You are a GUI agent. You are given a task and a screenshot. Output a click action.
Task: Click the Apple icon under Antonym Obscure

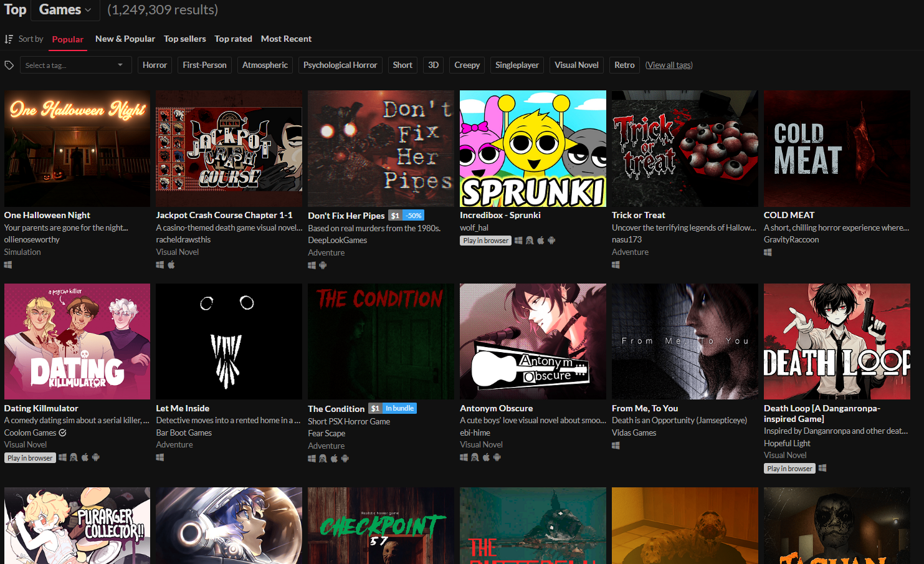[486, 457]
